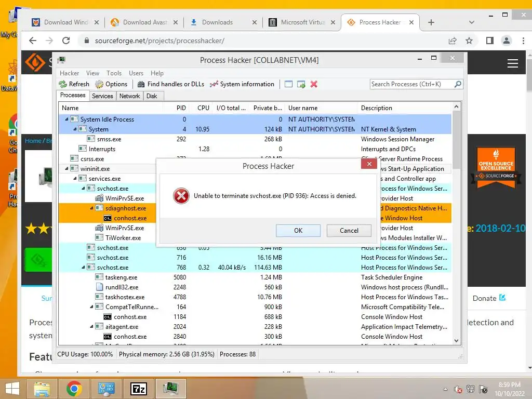Screen dimensions: 532x399
Task: Click Windows Start button
Action: pos(12,389)
